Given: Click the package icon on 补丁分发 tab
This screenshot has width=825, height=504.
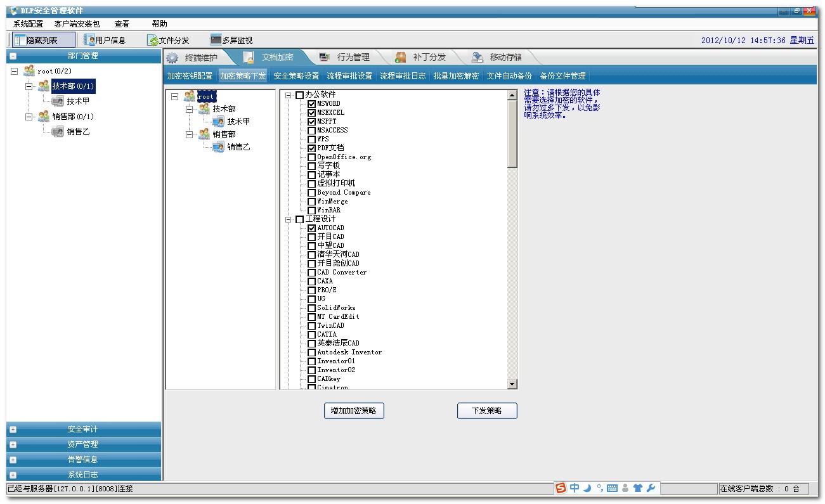Looking at the screenshot, I should pyautogui.click(x=400, y=57).
